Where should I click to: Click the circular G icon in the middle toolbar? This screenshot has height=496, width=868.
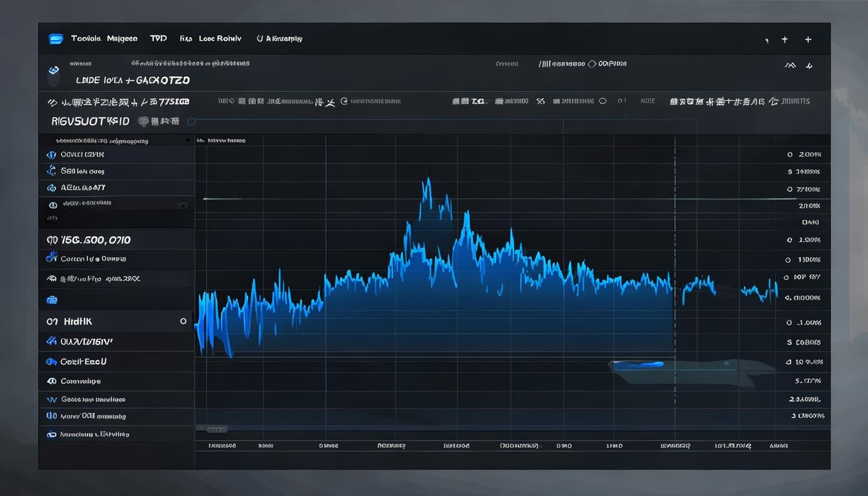[344, 101]
